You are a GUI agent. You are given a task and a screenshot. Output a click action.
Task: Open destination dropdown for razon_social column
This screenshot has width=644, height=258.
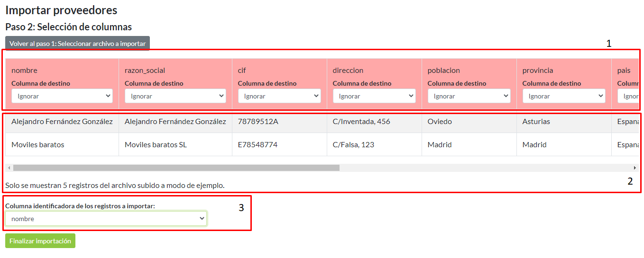click(x=175, y=96)
